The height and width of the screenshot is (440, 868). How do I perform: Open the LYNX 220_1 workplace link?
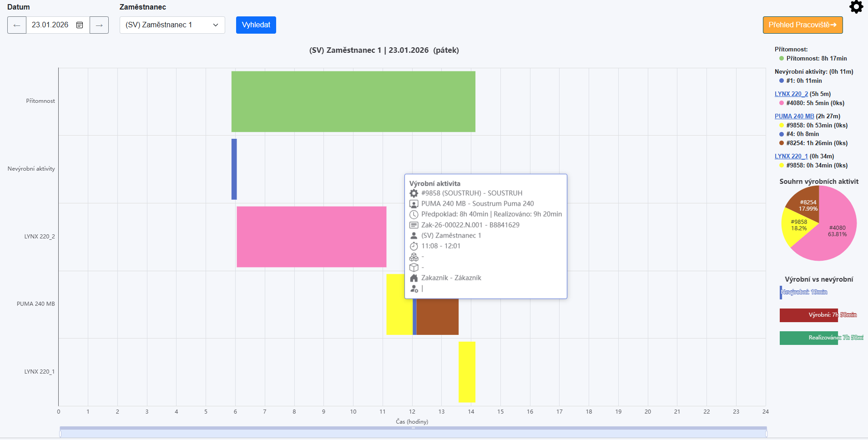[x=791, y=156]
